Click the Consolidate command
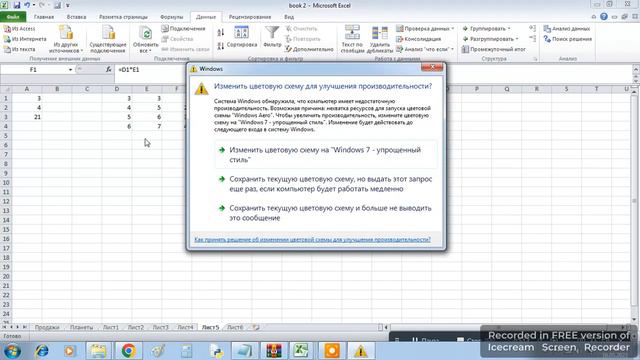 [x=419, y=39]
